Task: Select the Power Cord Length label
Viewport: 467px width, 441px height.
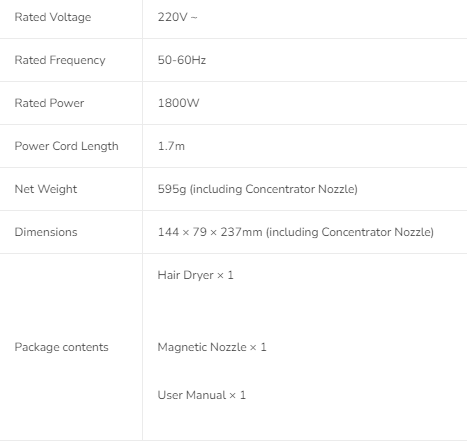Action: 66,146
